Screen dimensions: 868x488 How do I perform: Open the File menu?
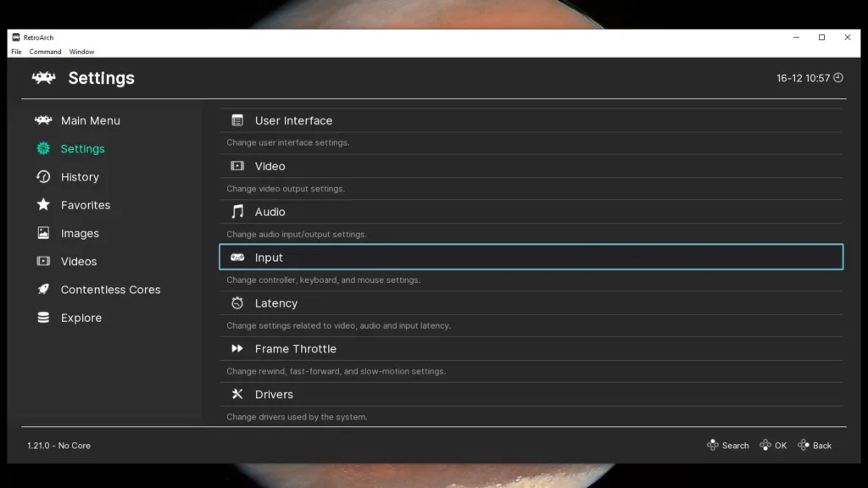[15, 52]
